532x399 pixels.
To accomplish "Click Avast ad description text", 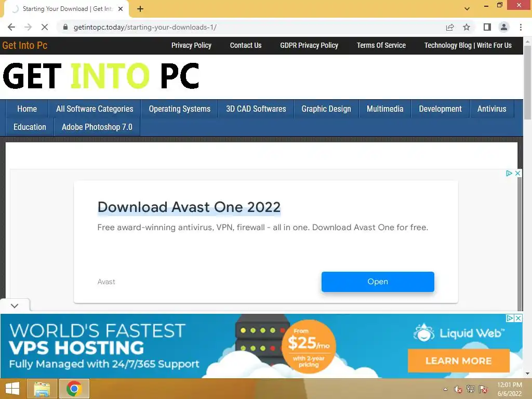I will [x=262, y=228].
